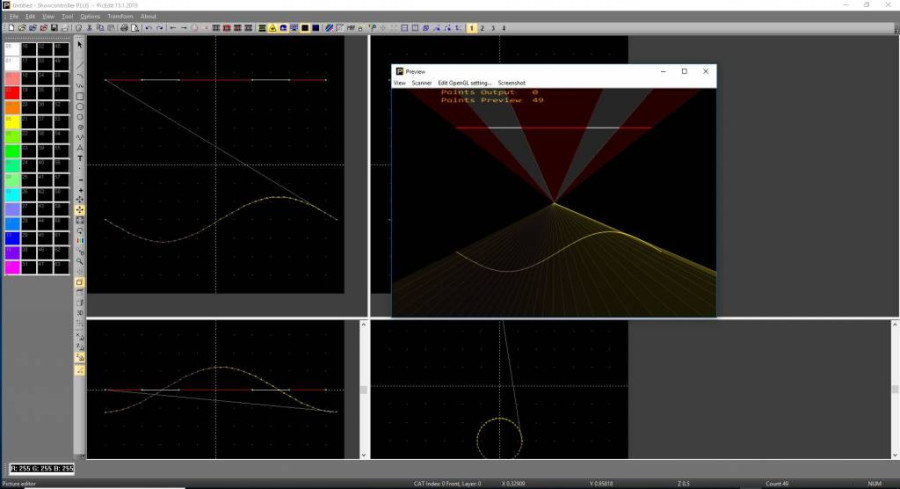Select the arrow pointer tool
900x489 pixels.
(80, 45)
